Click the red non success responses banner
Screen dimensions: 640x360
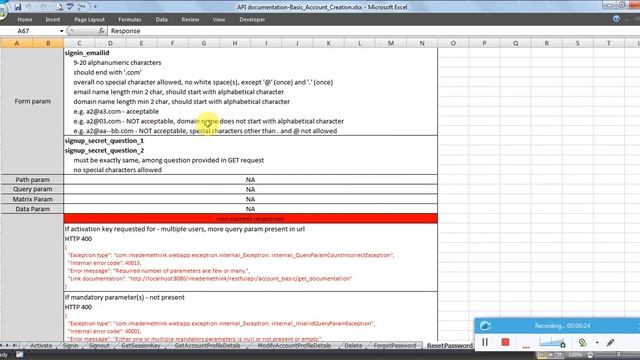pyautogui.click(x=251, y=219)
